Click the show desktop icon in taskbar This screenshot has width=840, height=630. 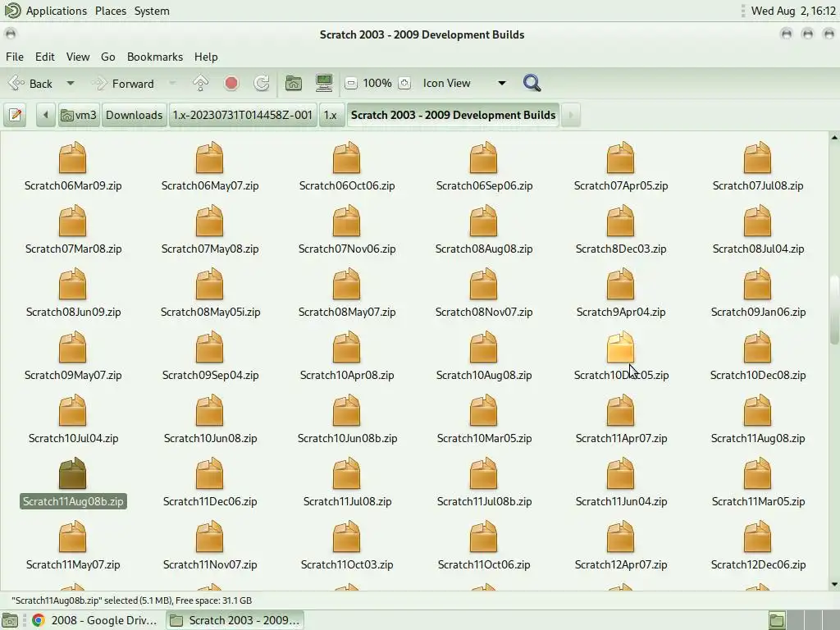pyautogui.click(x=10, y=620)
